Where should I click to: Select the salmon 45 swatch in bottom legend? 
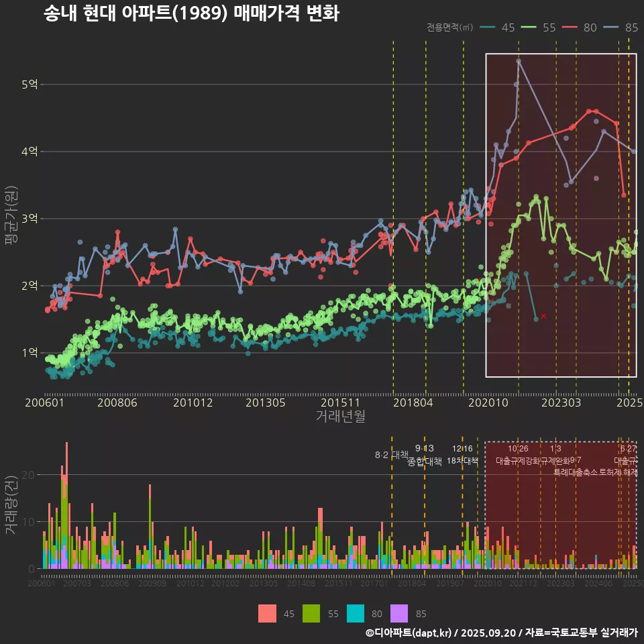pos(267,613)
